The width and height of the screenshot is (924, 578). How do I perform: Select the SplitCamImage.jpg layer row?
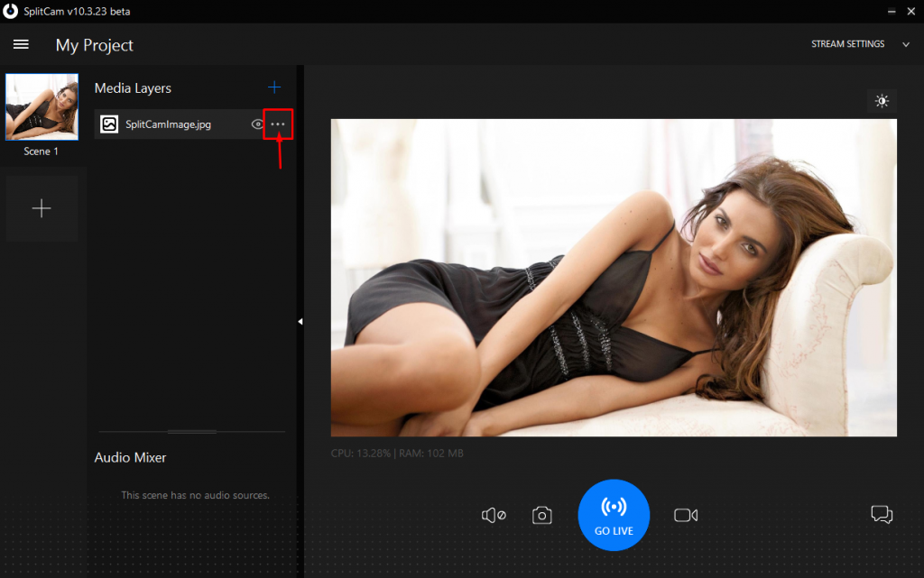(x=193, y=124)
